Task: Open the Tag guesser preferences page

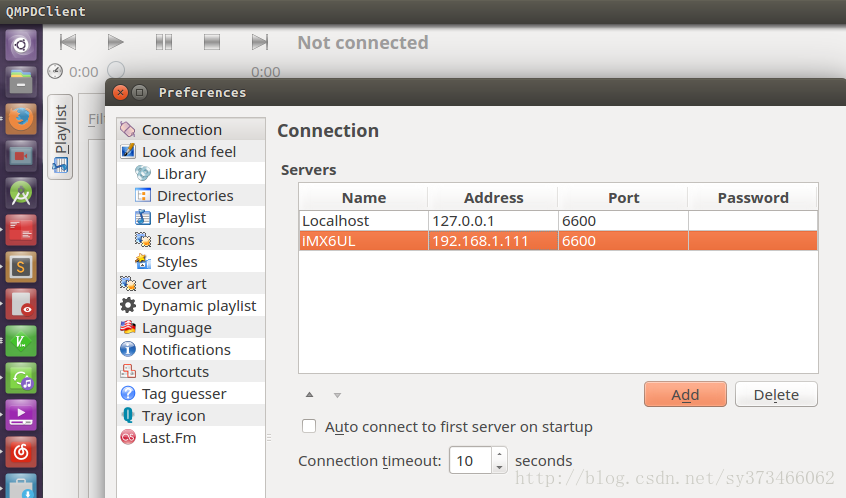Action: coord(191,394)
